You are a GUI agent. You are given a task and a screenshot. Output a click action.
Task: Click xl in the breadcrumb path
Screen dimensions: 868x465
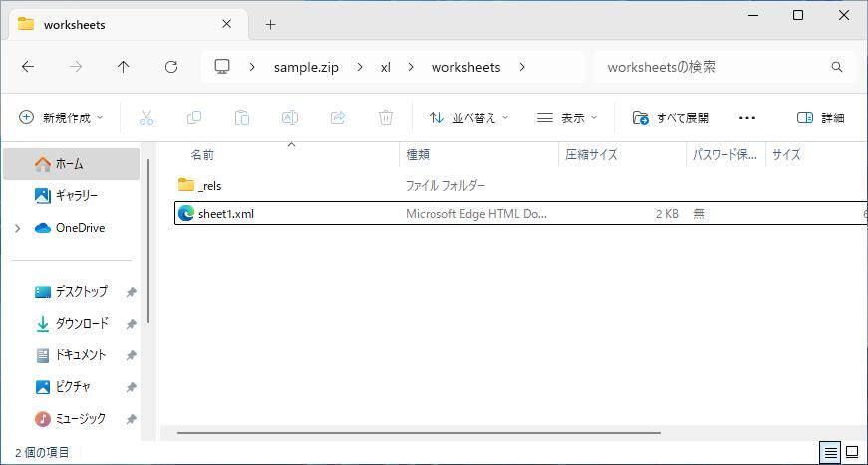pyautogui.click(x=386, y=67)
